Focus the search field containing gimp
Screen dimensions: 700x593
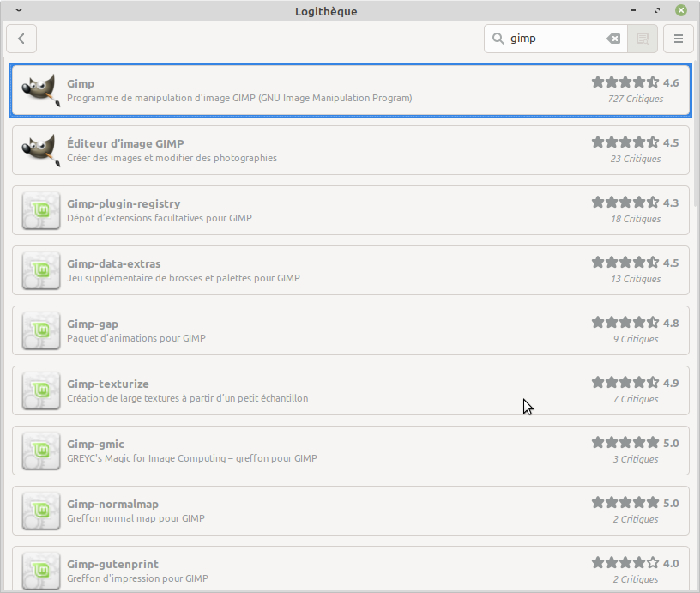[556, 39]
